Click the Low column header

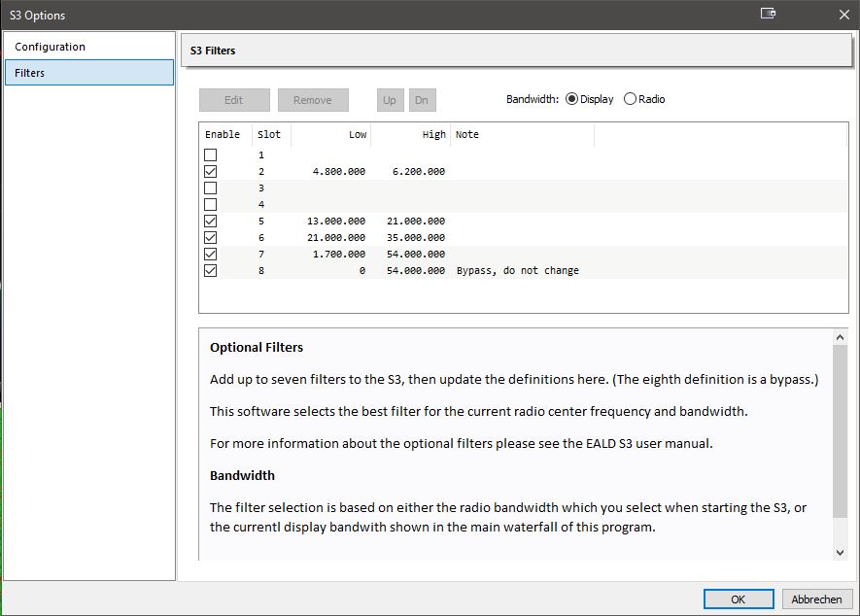tap(331, 135)
